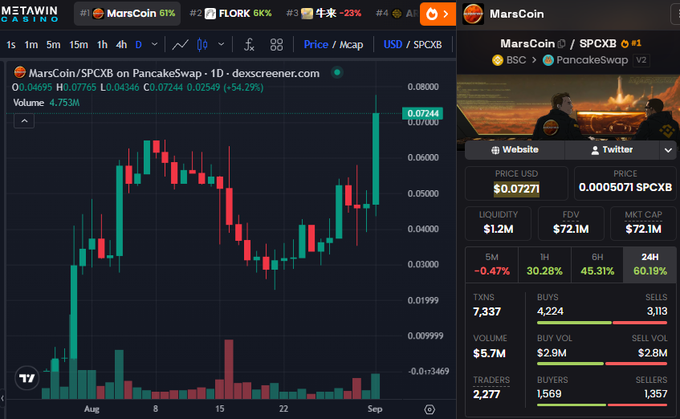
Task: Click the FLORK token icon in the ticker
Action: 210,14
